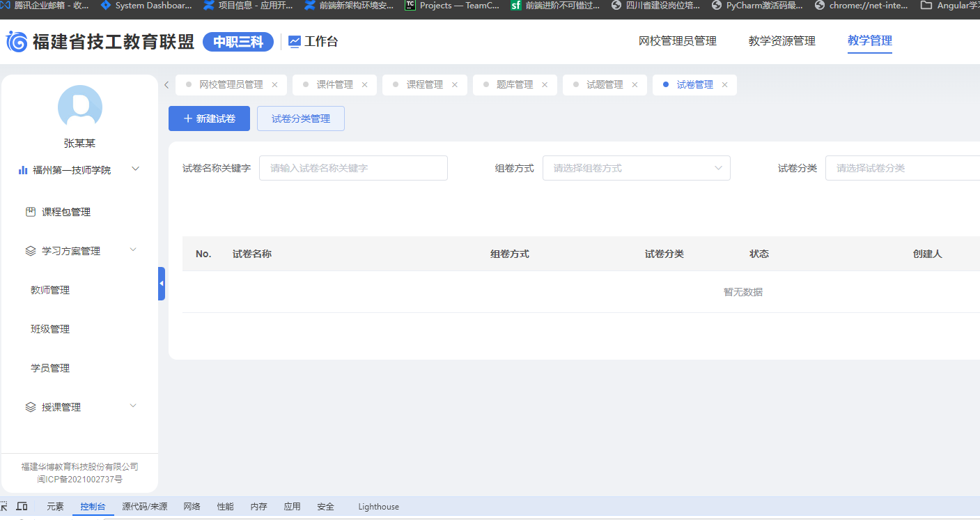Collapse the sidebar with the blue handle

[162, 284]
